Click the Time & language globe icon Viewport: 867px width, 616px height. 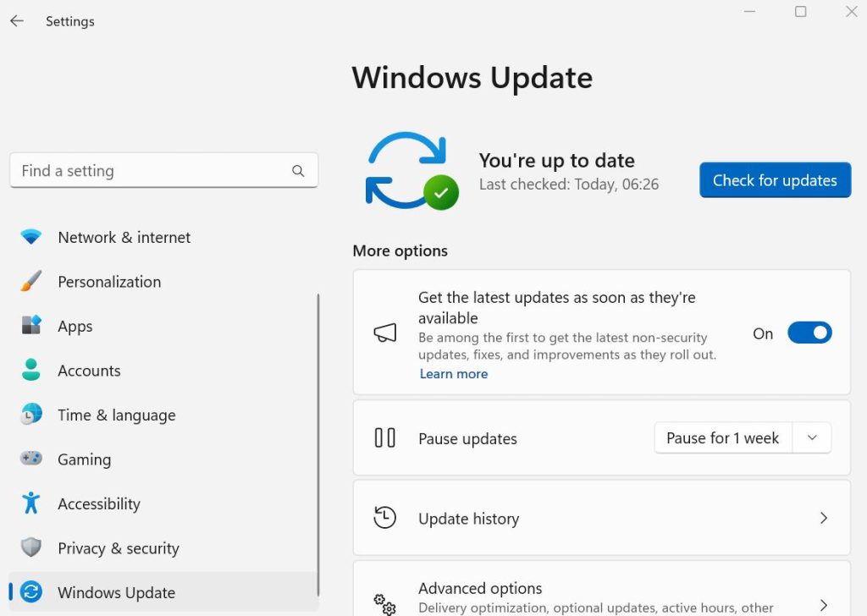point(31,415)
